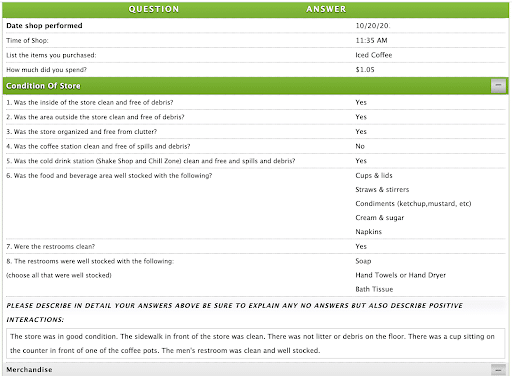Select the time value 11:35 AM

371,40
